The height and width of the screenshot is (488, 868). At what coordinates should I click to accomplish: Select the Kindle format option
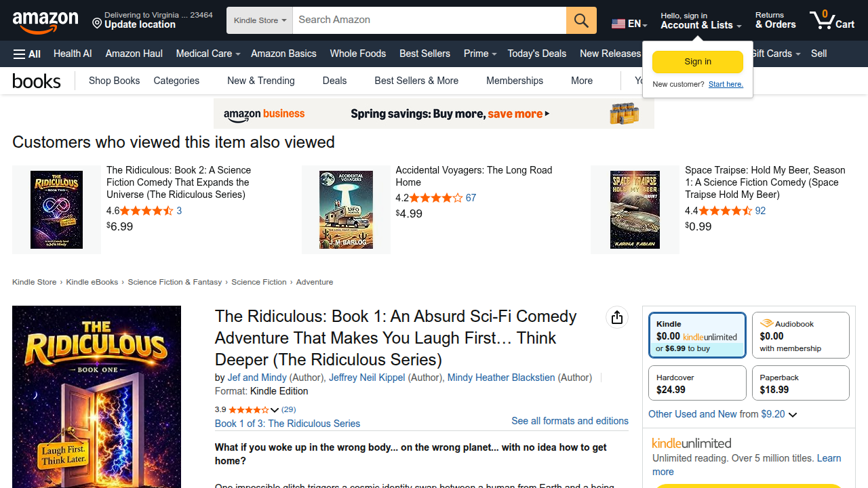point(697,335)
